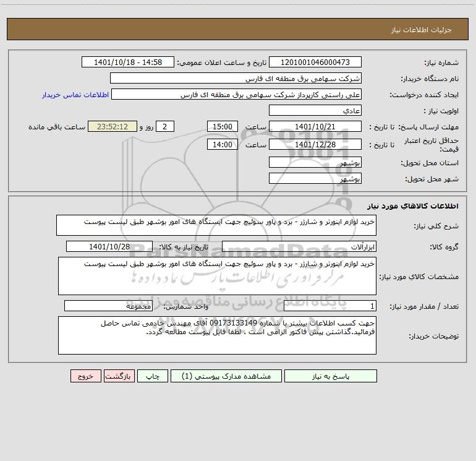Click label 'اولویت نیاز :'

click(x=441, y=111)
